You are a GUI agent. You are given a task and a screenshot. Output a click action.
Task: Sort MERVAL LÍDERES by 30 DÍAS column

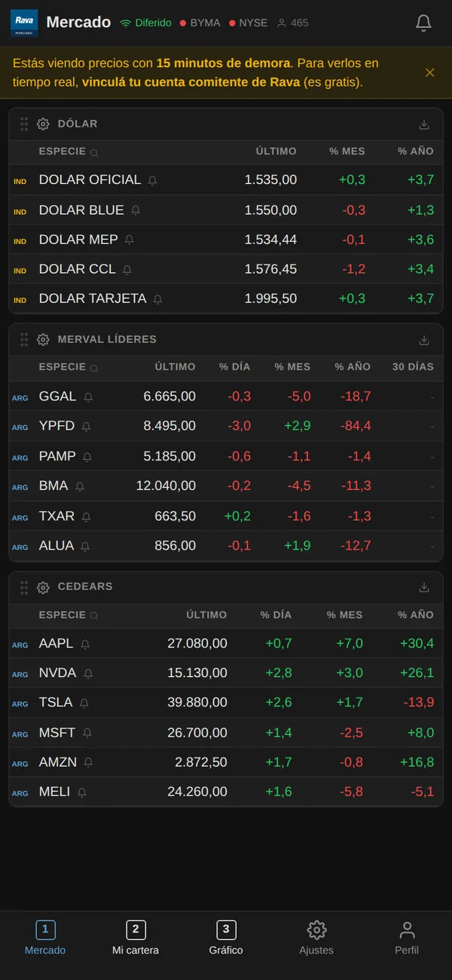click(x=413, y=367)
